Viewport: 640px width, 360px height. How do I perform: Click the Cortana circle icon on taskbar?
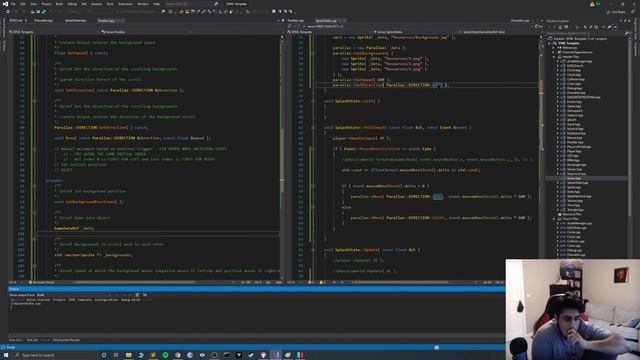(x=104, y=355)
